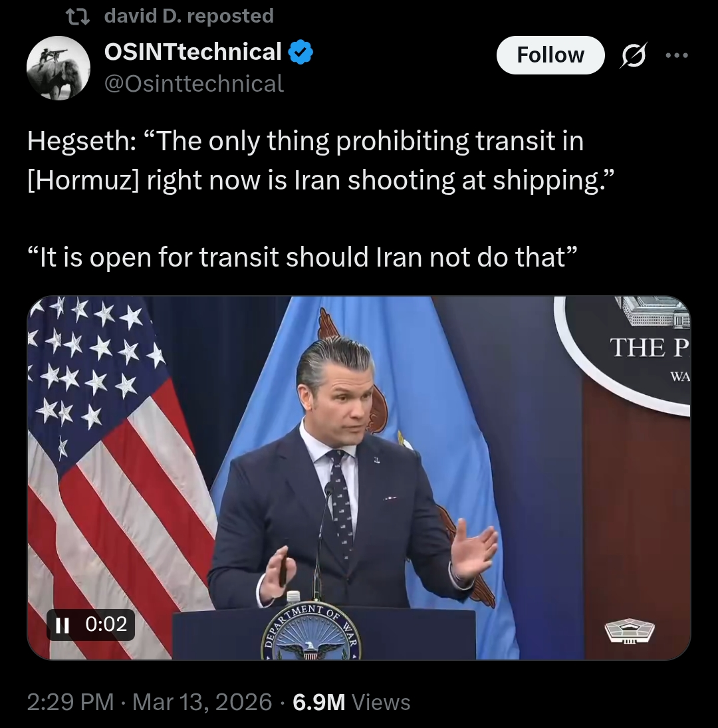Click the Pentagon watermark logo in video
The image size is (718, 728).
click(x=630, y=630)
